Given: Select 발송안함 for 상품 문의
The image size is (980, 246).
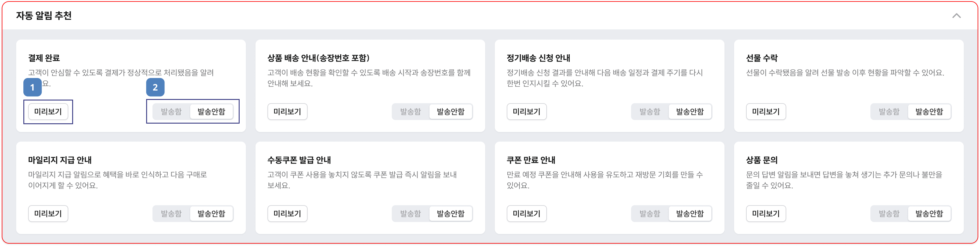Looking at the screenshot, I should click(x=929, y=214).
